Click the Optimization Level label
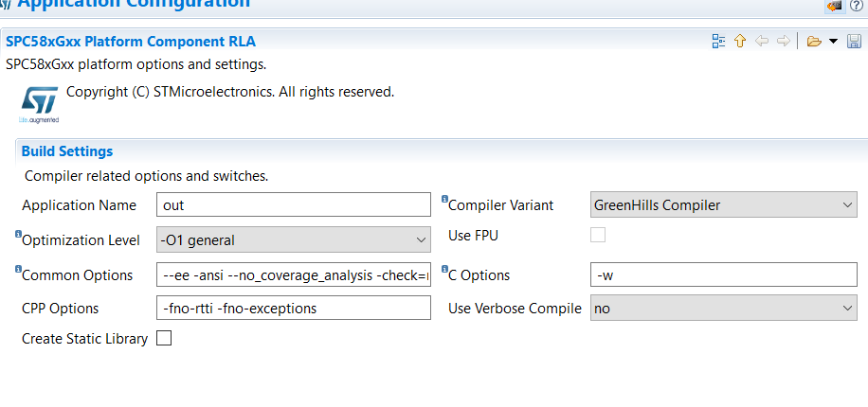868x407 pixels. pyautogui.click(x=81, y=240)
